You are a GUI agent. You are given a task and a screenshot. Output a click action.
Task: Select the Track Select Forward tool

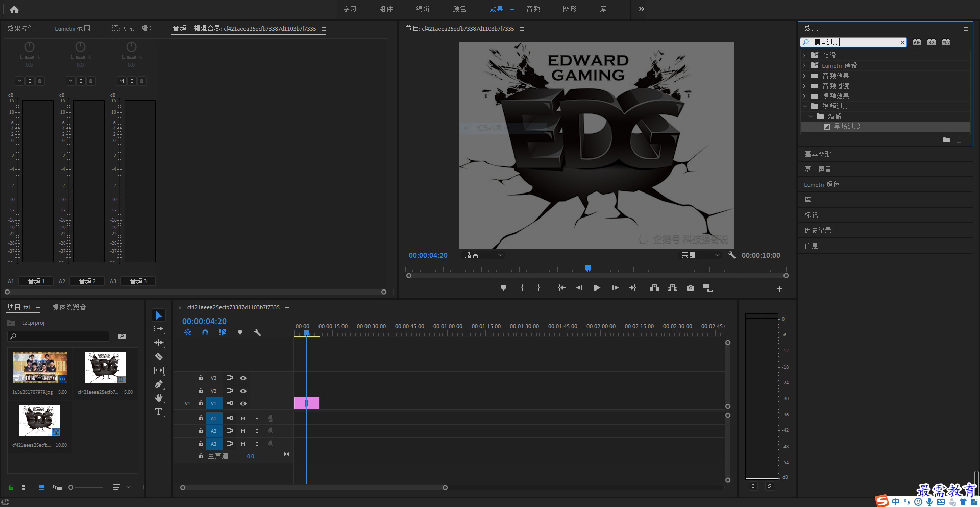point(159,329)
